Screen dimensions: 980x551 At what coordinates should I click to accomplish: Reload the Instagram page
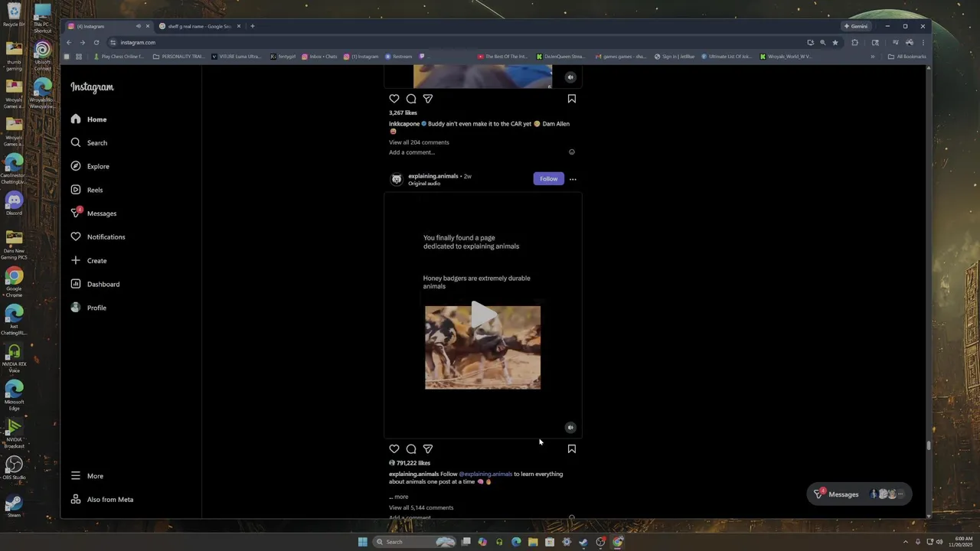click(96, 43)
